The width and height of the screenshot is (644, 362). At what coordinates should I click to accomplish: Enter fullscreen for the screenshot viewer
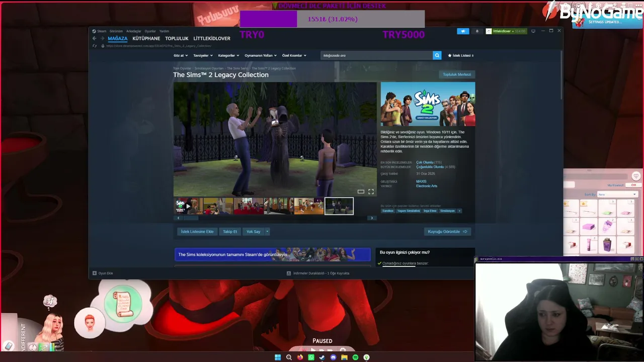(371, 192)
